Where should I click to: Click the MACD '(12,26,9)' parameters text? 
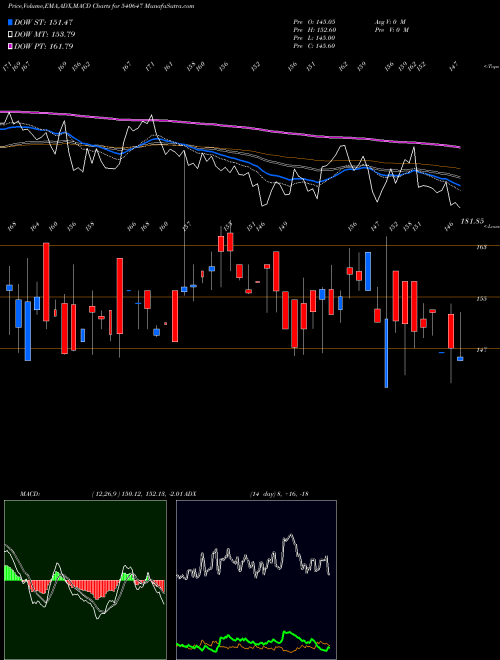(106, 494)
